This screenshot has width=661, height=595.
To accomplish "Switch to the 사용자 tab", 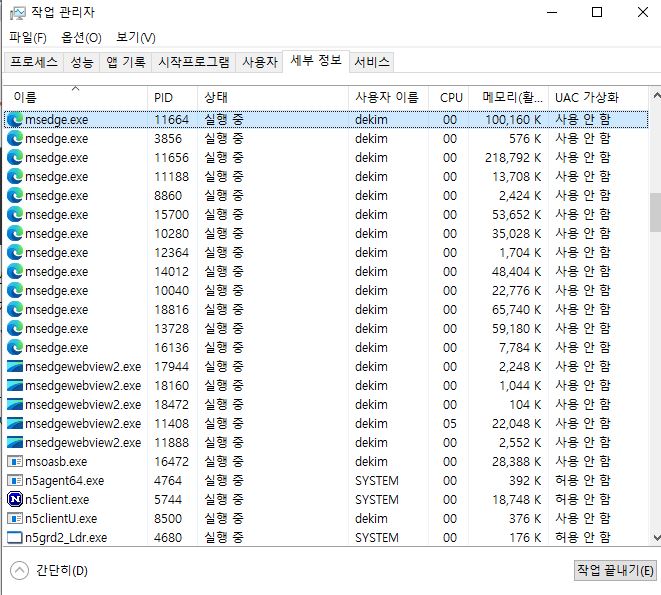I will coord(260,62).
